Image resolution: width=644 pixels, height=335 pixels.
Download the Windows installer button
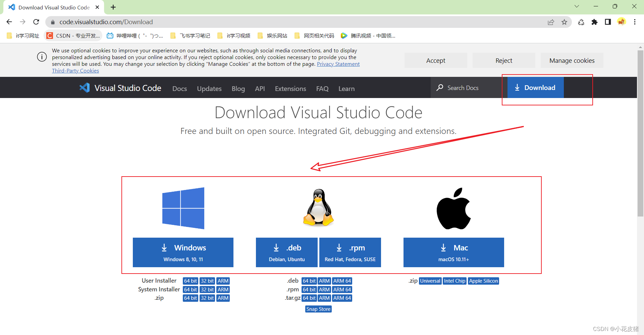tap(183, 252)
